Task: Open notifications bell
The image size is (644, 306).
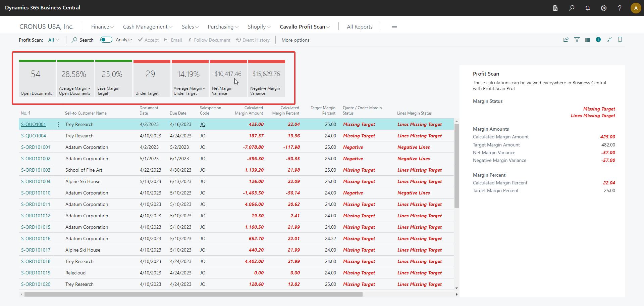Action: [x=588, y=8]
